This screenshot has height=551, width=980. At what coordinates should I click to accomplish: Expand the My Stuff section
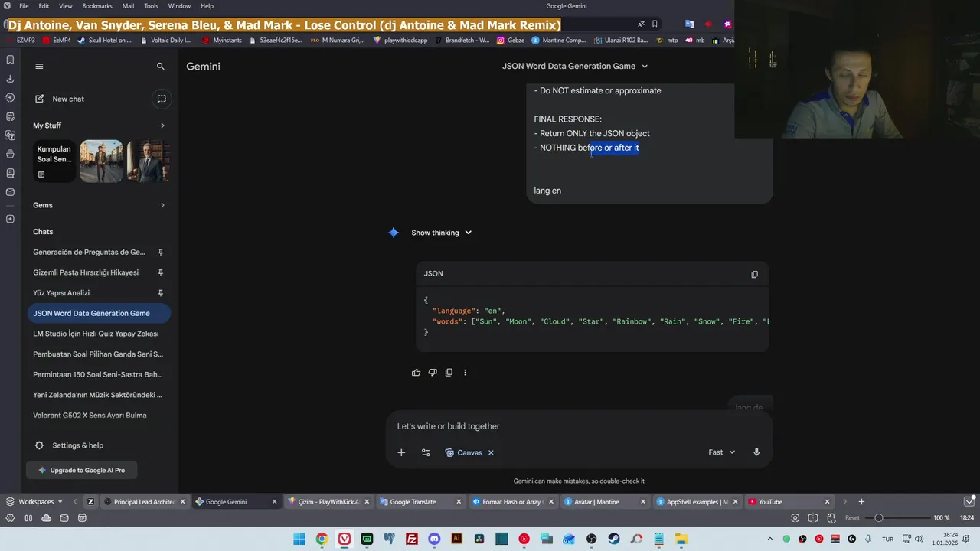point(162,126)
